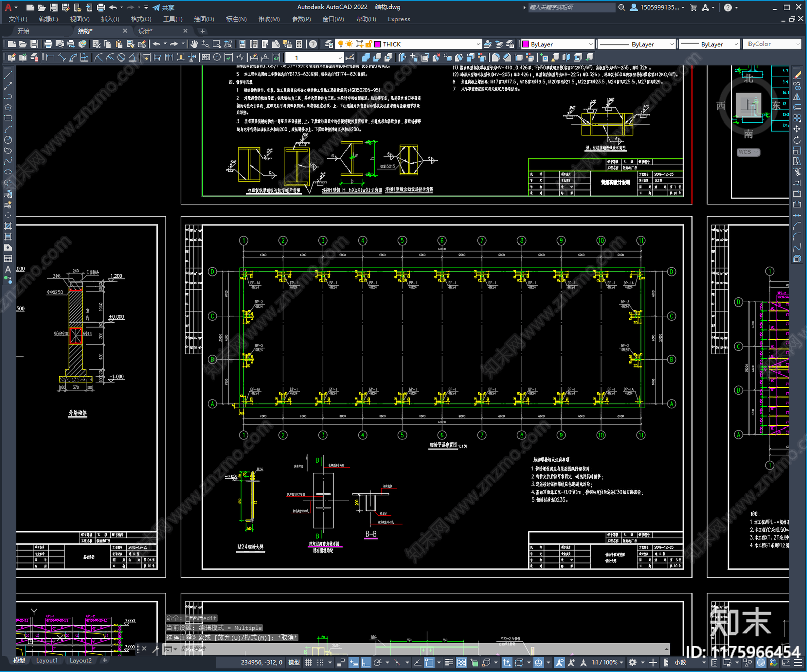Add a new drawing tab with plus button

coord(202,31)
